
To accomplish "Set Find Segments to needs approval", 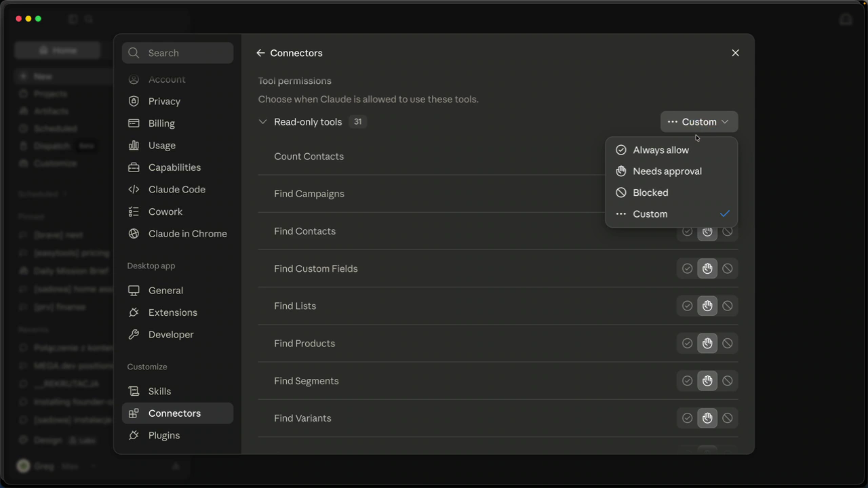I will (x=707, y=381).
